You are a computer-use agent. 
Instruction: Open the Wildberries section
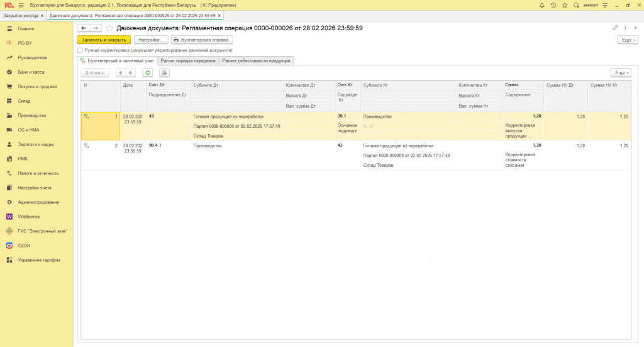[28, 217]
